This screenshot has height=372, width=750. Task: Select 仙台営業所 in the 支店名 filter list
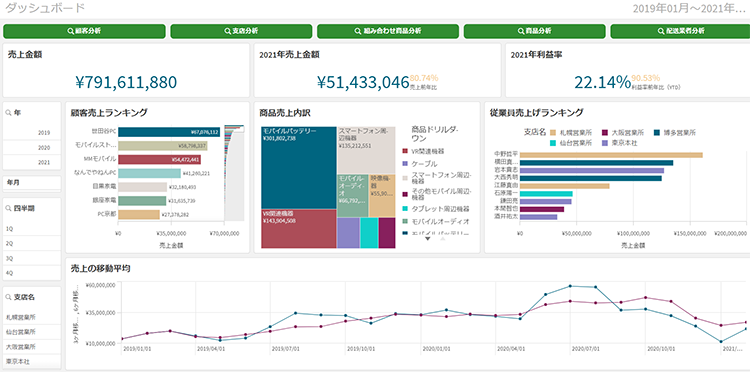point(32,332)
